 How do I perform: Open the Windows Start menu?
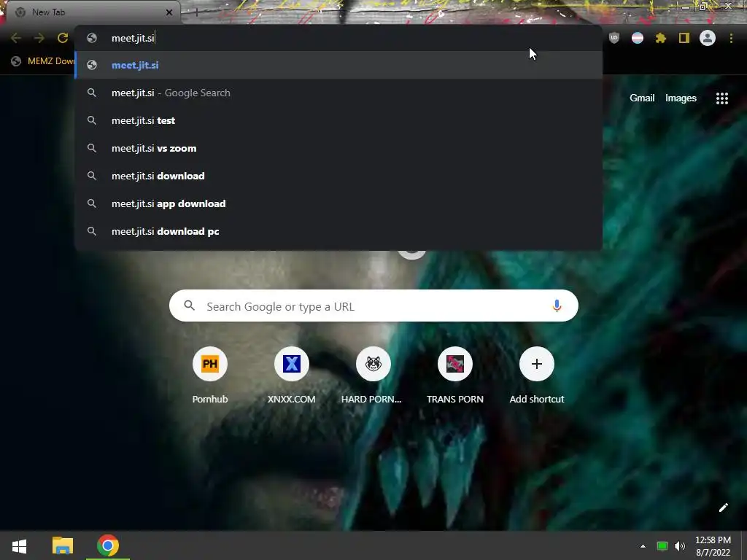coord(19,545)
